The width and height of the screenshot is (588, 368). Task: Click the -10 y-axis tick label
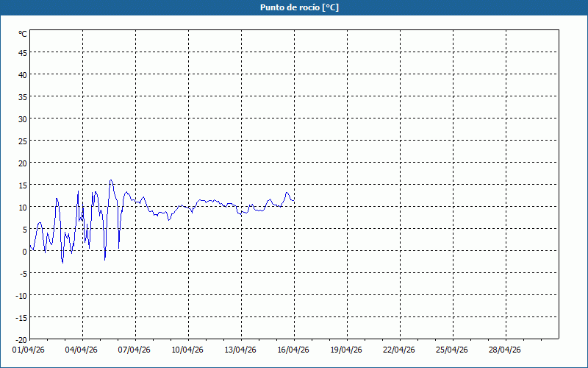(x=21, y=295)
